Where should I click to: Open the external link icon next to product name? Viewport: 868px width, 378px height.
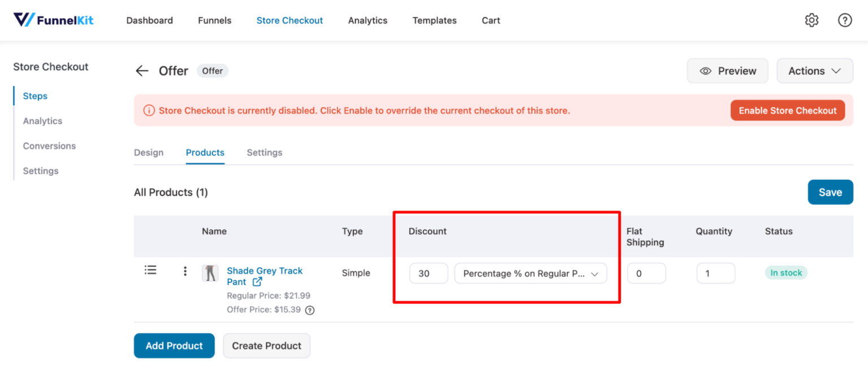[x=258, y=281]
